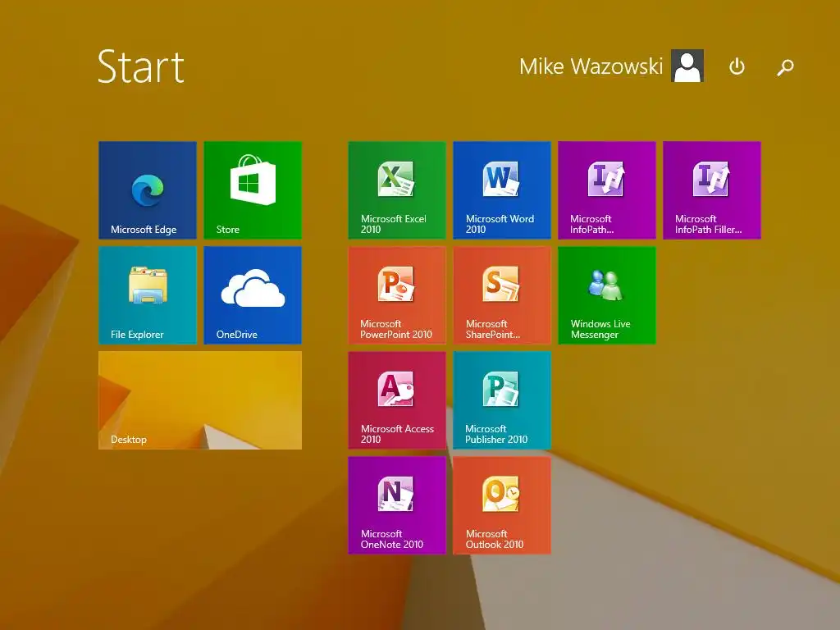Image resolution: width=840 pixels, height=630 pixels.
Task: Open Microsoft Publisher 2010
Action: coord(502,400)
